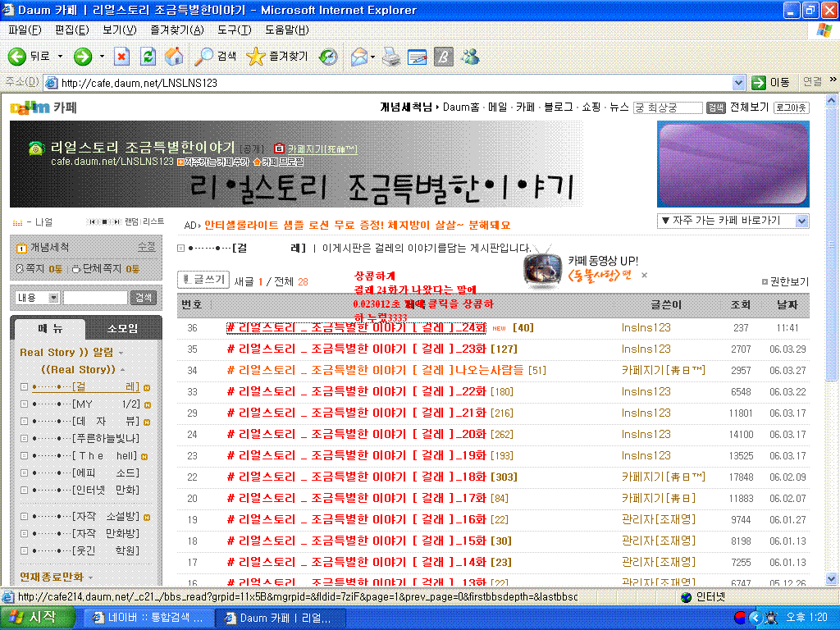The height and width of the screenshot is (630, 840).
Task: Click the music player play control
Action: coord(104,221)
